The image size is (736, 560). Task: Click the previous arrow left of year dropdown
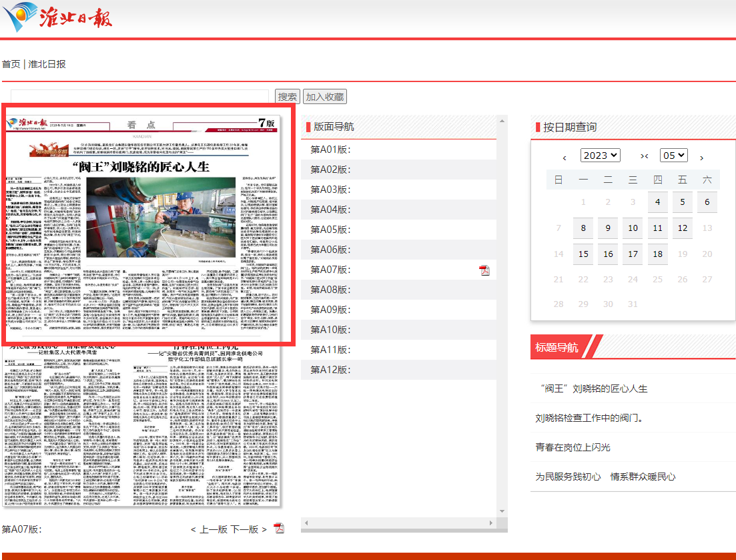[565, 158]
